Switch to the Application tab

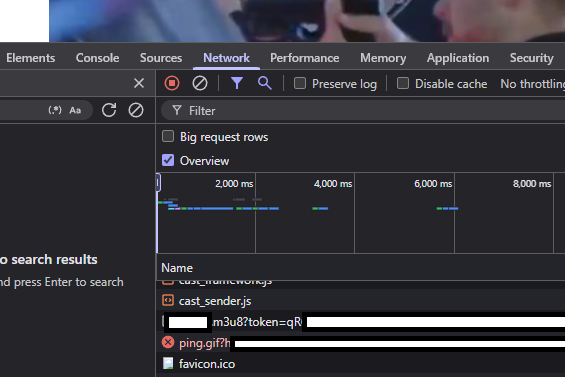458,58
